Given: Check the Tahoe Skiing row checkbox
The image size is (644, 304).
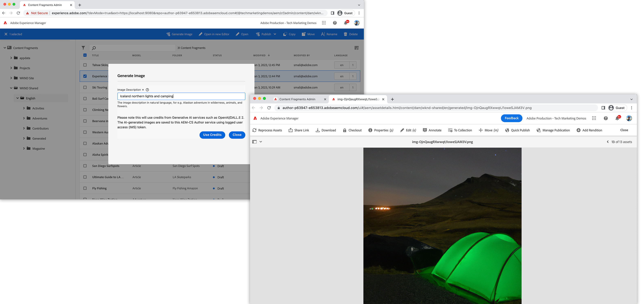Looking at the screenshot, I should coord(85,65).
